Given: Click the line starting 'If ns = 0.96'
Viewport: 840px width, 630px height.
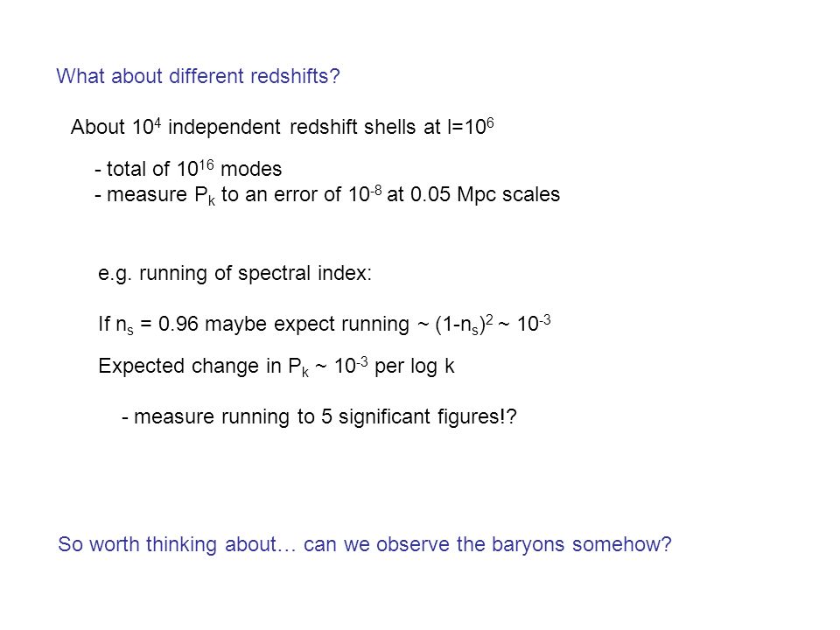Looking at the screenshot, I should [325, 325].
